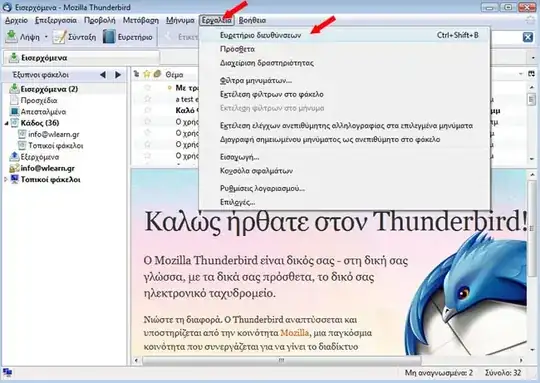Click the message list vertical scrollbar
Screen dimensions: 540x383
click(x=531, y=100)
